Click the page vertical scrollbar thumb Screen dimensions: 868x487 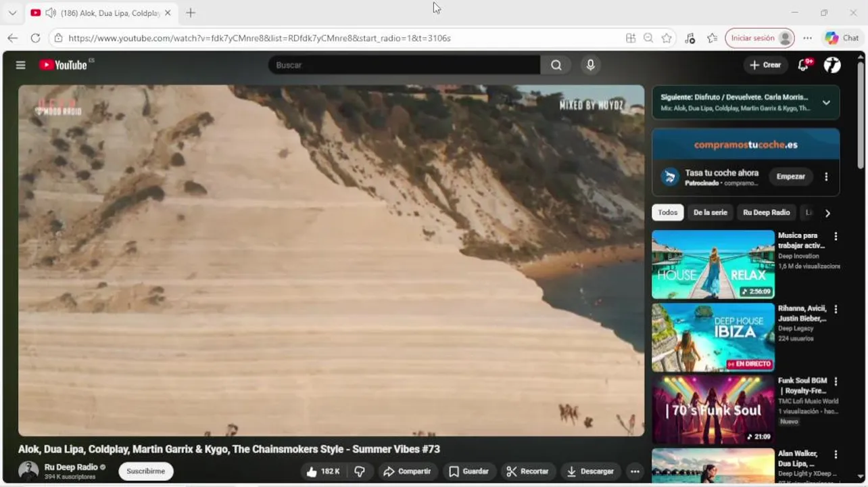(x=861, y=115)
